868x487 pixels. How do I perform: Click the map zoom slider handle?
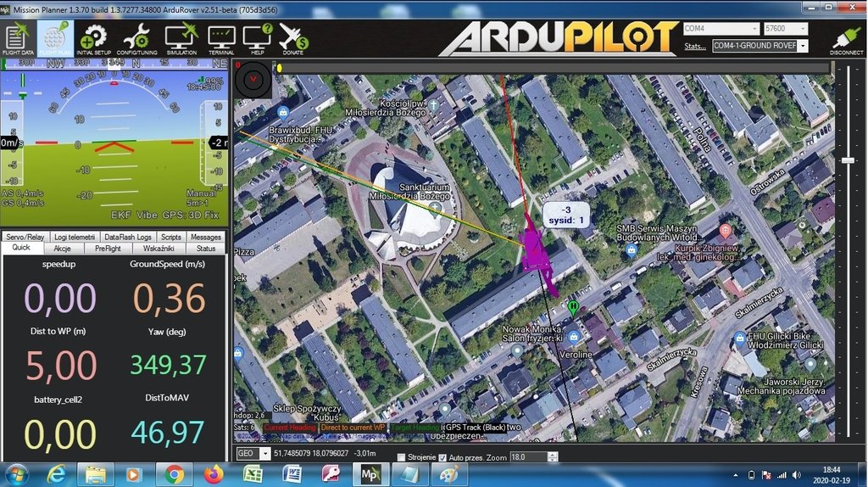pos(847,160)
